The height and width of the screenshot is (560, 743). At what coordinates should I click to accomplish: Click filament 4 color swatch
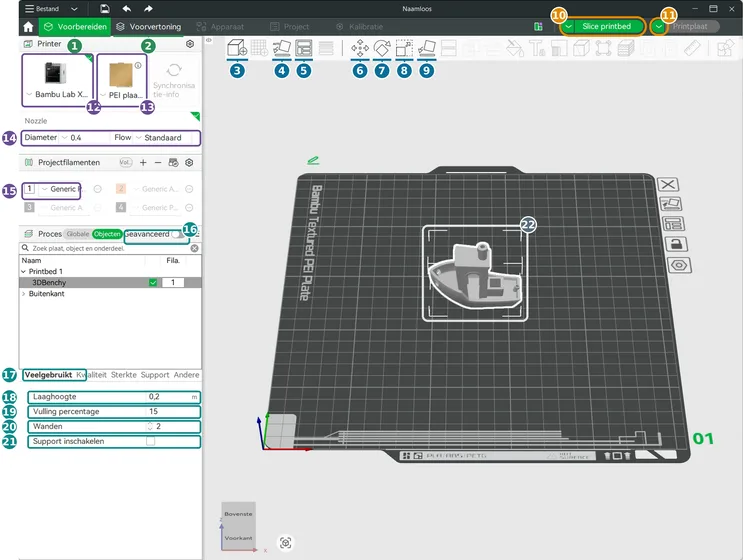(121, 208)
